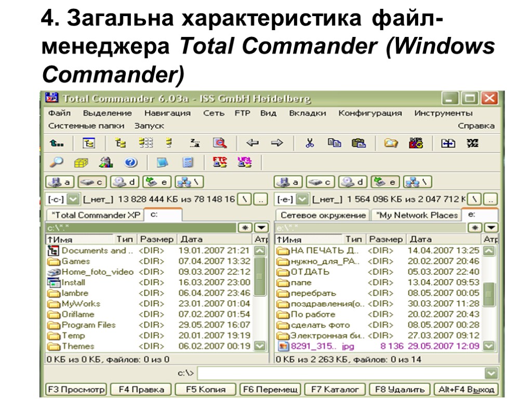Click right panel parent directory dots button
Screen dimensions: 532x399
[490, 199]
